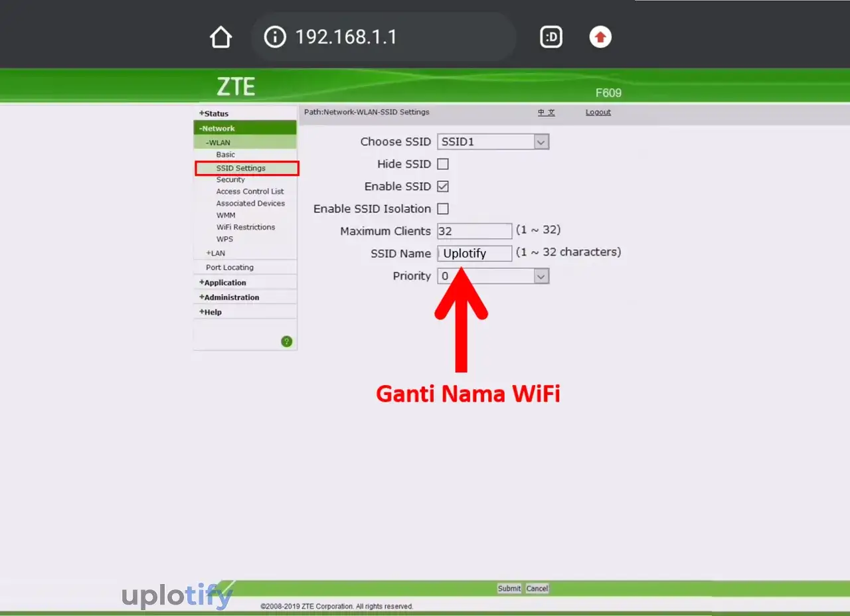Open WiFi Restrictions page

[246, 227]
